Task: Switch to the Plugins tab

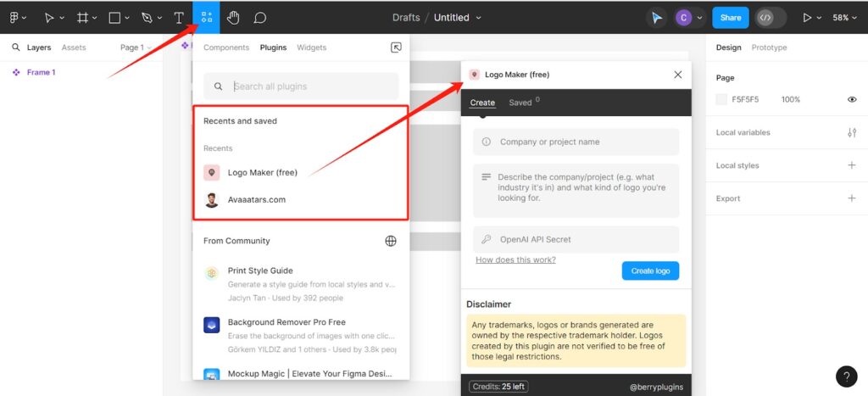Action: click(274, 47)
